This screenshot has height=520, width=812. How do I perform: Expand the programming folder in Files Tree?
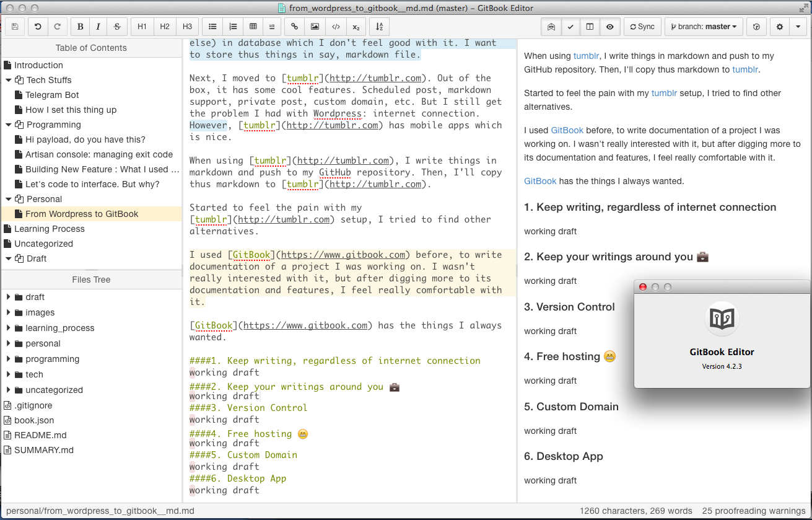[x=8, y=359]
